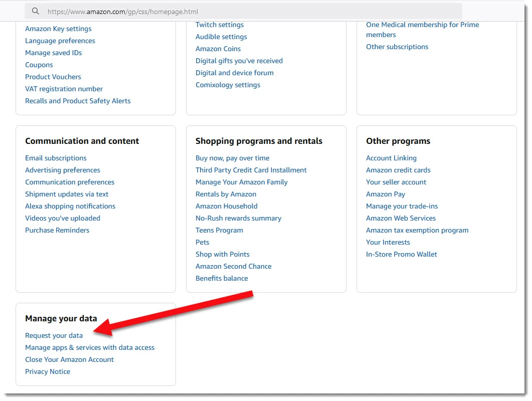Open Communication preferences
532x401 pixels.
(70, 182)
